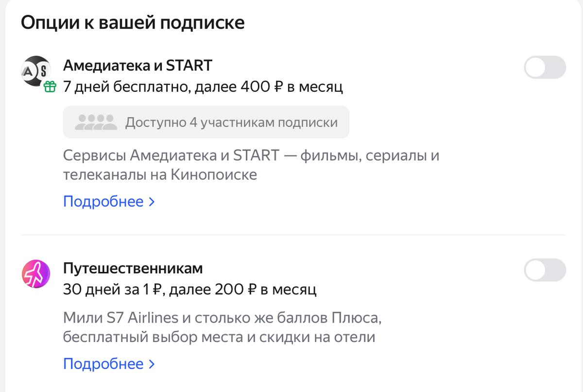The width and height of the screenshot is (583, 392).
Task: Select the Опции к вашей подписке heading
Action: tap(132, 22)
